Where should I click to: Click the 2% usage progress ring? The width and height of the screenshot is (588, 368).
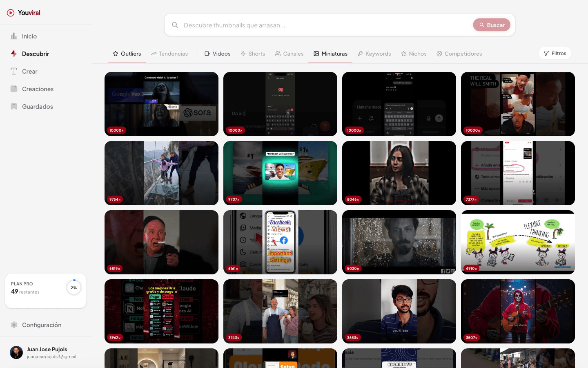pyautogui.click(x=74, y=287)
